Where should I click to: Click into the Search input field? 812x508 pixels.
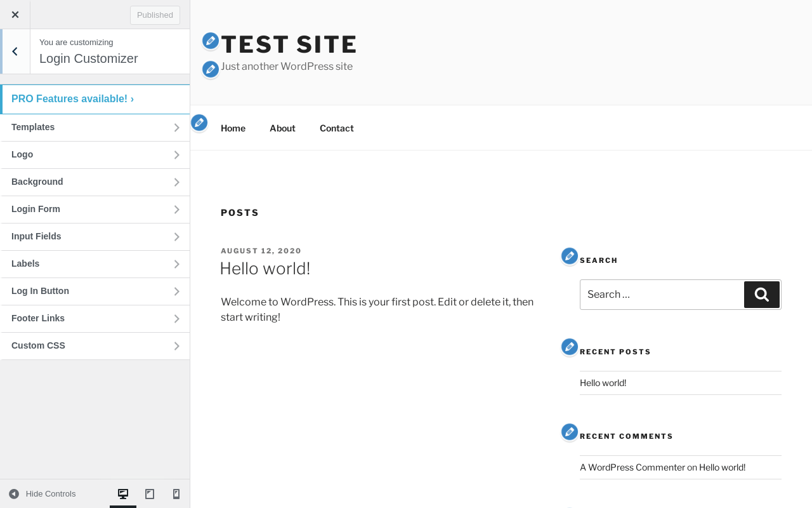point(661,295)
